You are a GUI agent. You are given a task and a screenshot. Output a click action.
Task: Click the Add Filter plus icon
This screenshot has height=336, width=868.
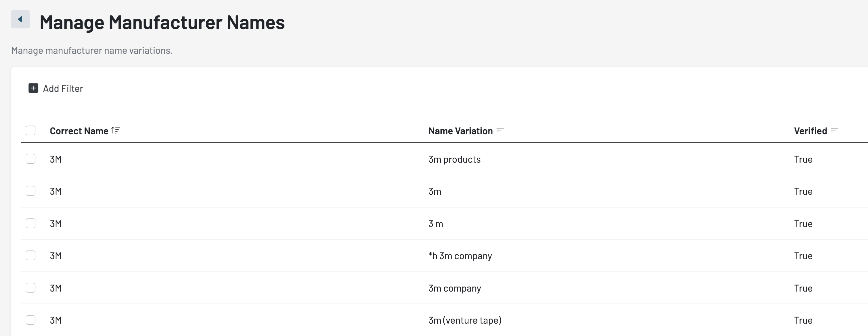[33, 88]
